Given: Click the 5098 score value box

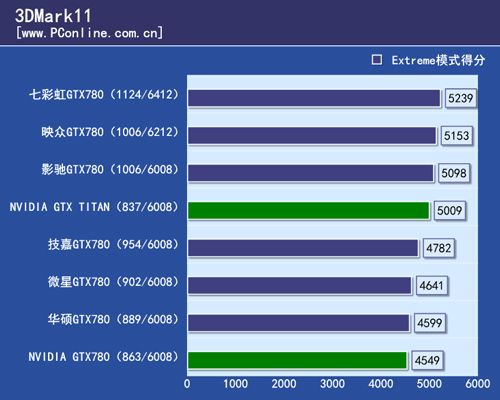Looking at the screenshot, I should coord(454,173).
